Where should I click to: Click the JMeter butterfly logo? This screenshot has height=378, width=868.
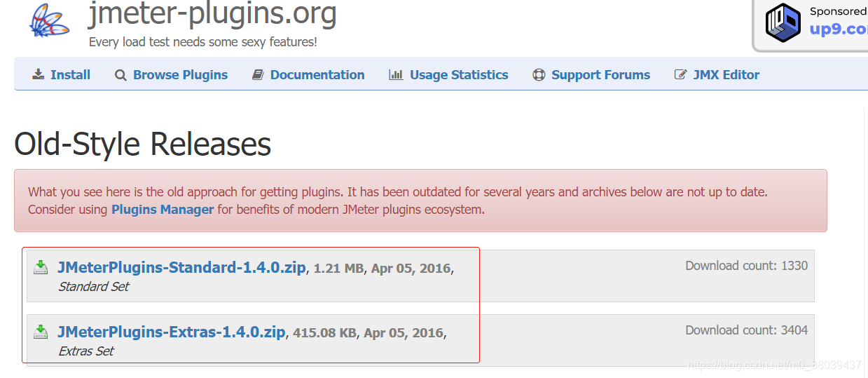pos(49,20)
